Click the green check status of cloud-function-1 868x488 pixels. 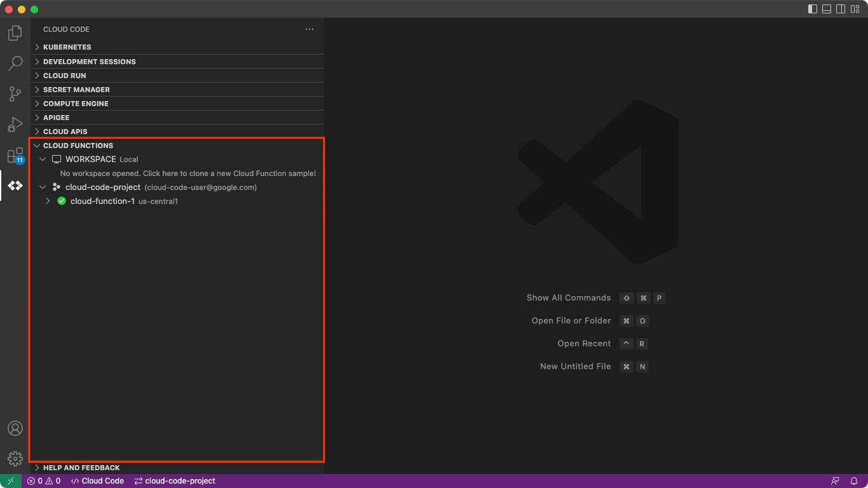(x=62, y=201)
